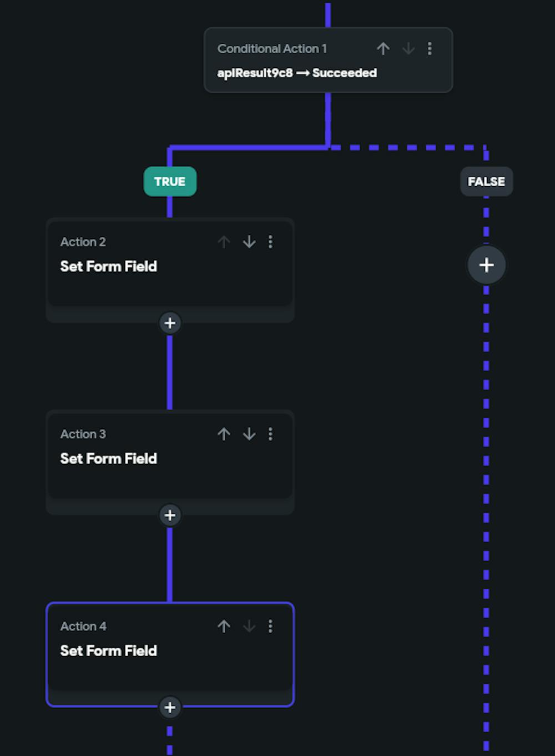
Task: Move Action 2 up arrow
Action: point(224,242)
